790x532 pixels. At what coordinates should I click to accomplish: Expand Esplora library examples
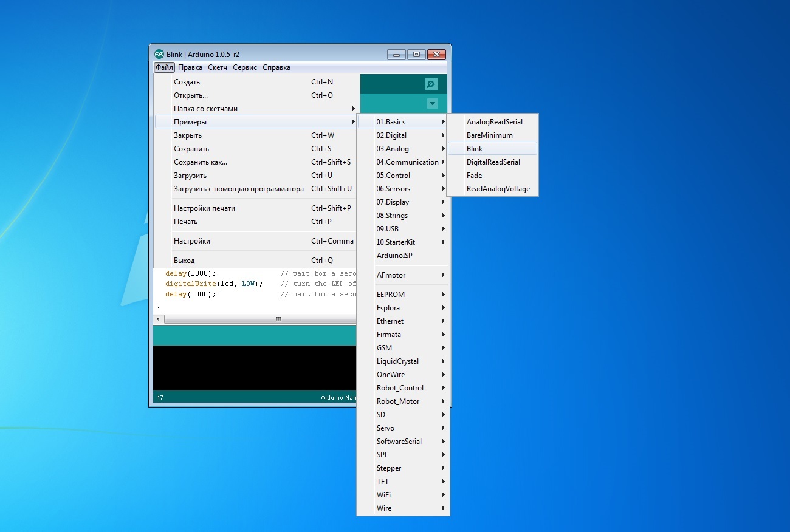click(x=403, y=308)
